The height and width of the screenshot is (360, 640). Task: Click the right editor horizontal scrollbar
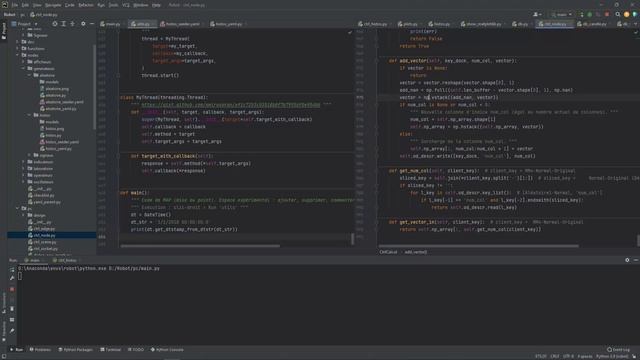coord(478,246)
